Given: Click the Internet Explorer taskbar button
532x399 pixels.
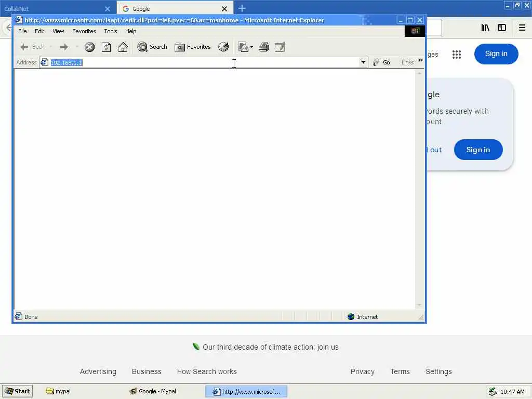Looking at the screenshot, I should click(246, 392).
